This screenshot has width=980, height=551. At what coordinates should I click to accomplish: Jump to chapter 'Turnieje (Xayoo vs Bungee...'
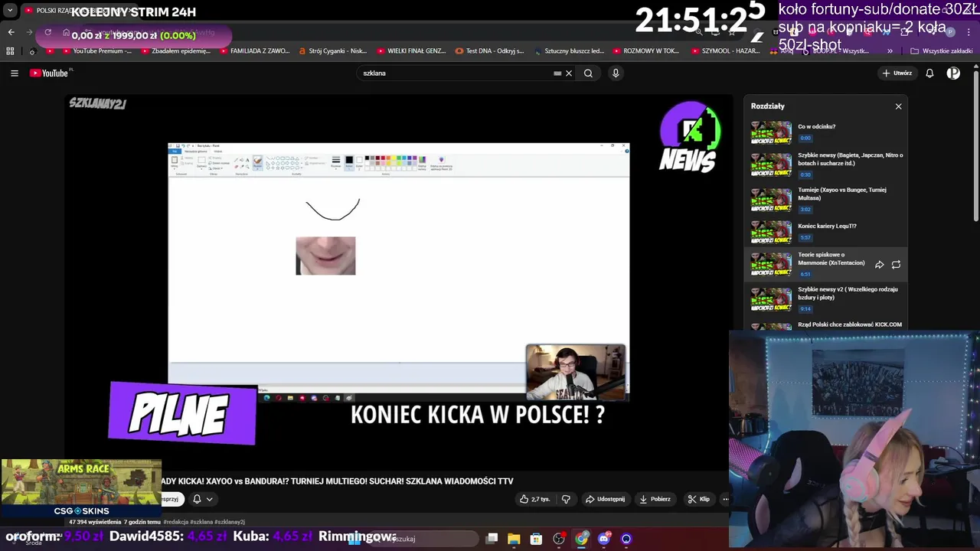coord(841,194)
